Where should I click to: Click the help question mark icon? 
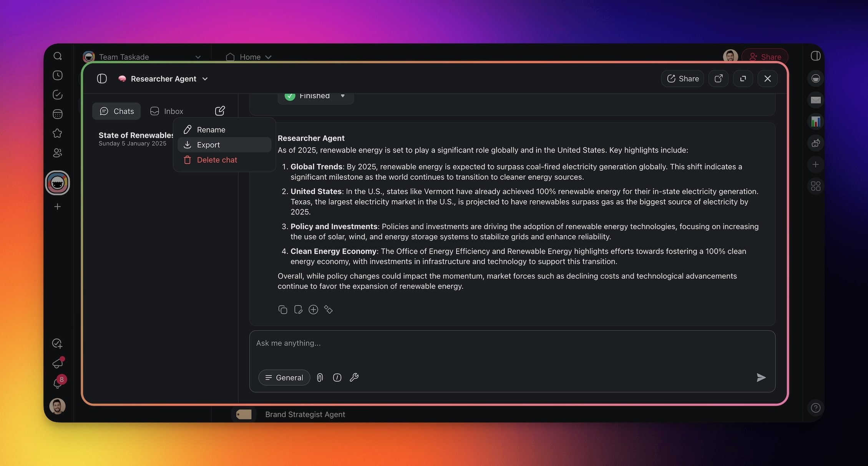pyautogui.click(x=815, y=408)
